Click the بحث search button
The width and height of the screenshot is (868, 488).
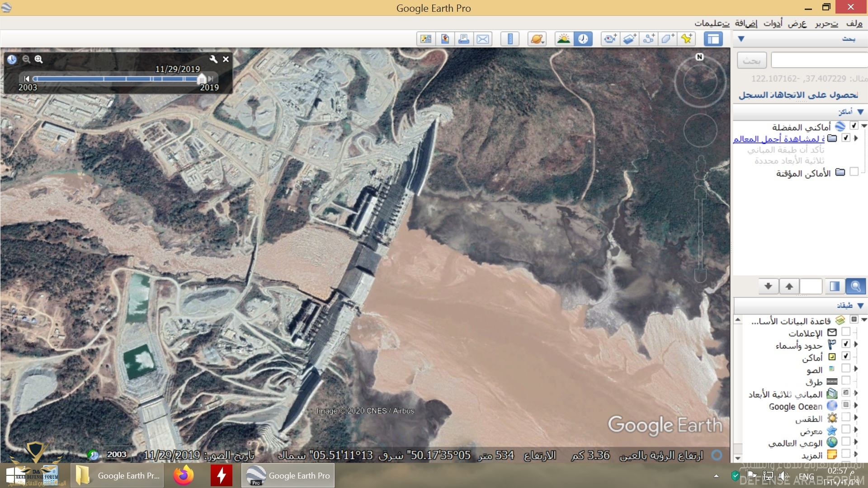point(752,61)
